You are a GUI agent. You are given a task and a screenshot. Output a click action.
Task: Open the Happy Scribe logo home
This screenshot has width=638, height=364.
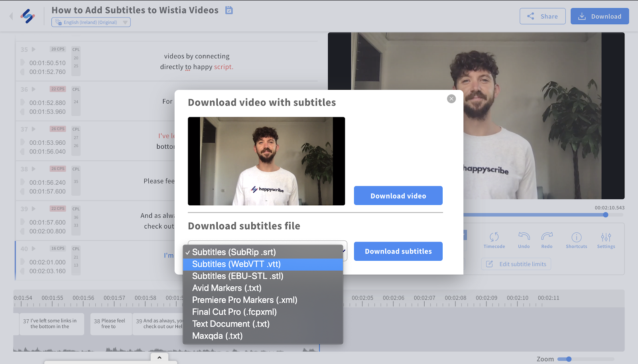tap(28, 16)
